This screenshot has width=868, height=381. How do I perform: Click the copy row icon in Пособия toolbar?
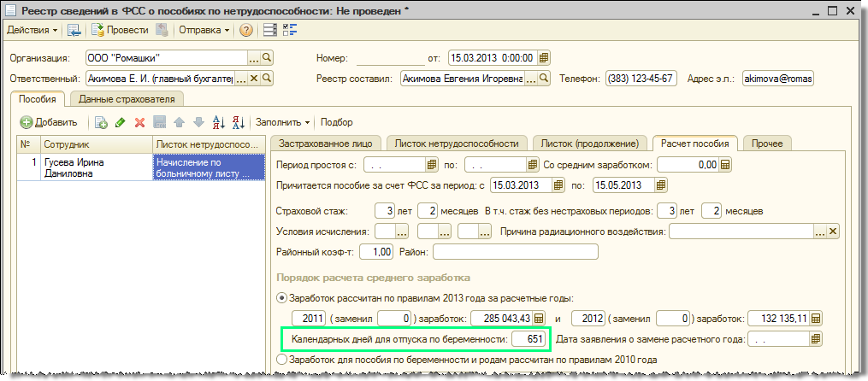click(x=101, y=123)
